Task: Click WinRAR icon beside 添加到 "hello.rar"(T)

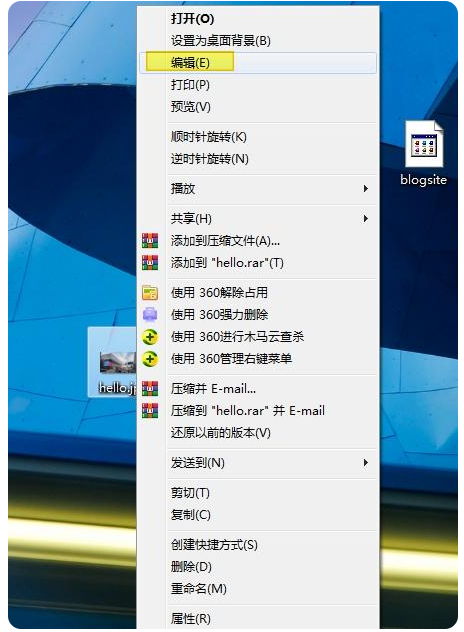Action: [150, 263]
